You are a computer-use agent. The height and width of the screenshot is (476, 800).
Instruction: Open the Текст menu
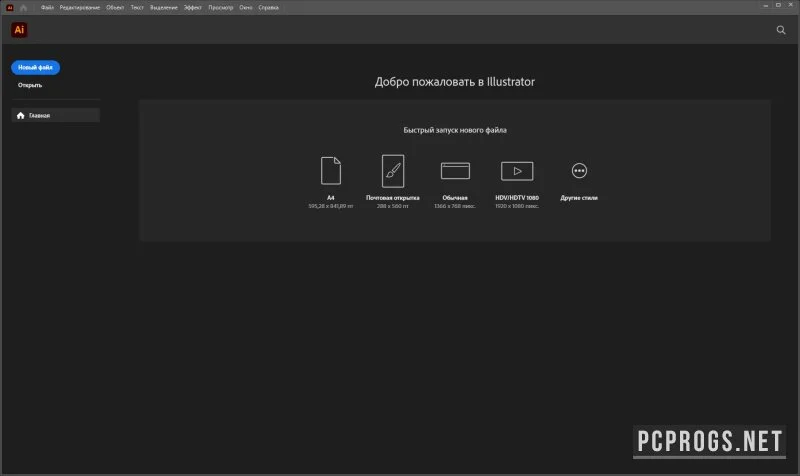pos(137,8)
